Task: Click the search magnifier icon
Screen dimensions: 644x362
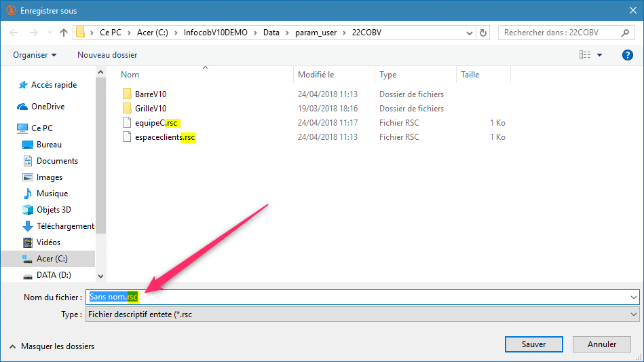Action: tap(625, 33)
